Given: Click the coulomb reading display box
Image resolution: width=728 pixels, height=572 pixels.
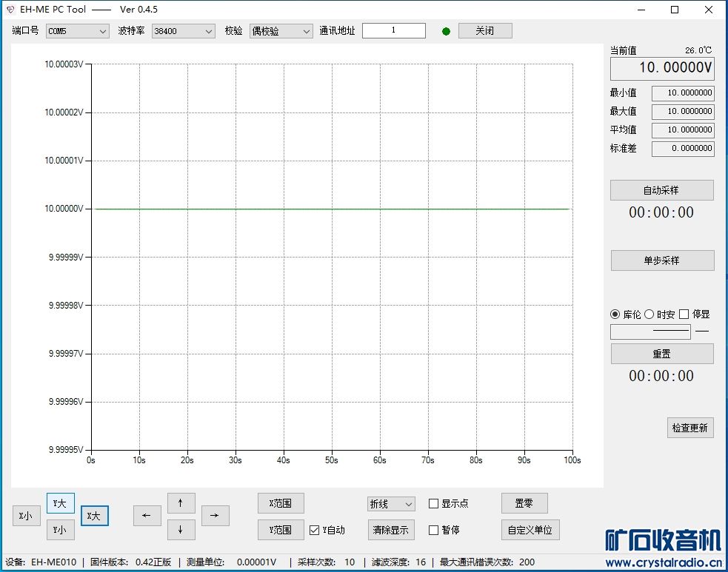Looking at the screenshot, I should tap(650, 332).
